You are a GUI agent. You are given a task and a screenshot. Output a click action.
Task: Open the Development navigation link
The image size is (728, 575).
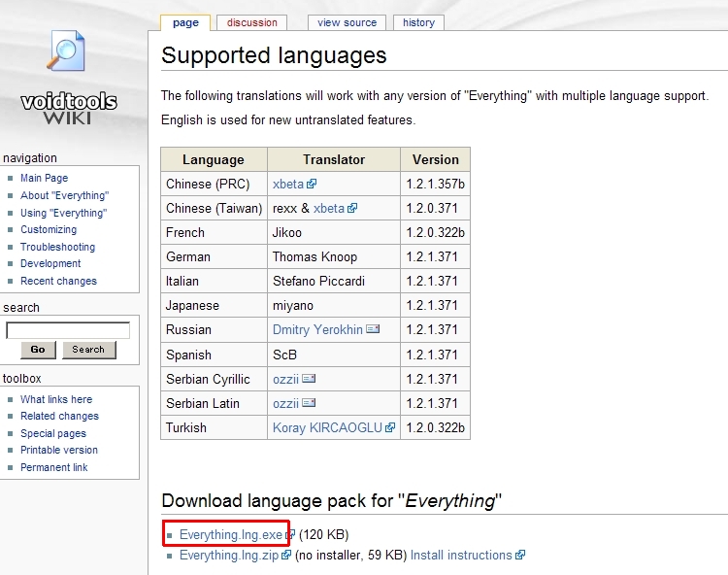50,263
